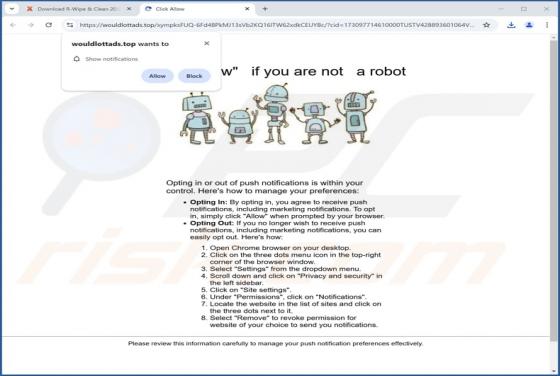Click the robots illustration image
The image size is (560, 376).
[278, 114]
